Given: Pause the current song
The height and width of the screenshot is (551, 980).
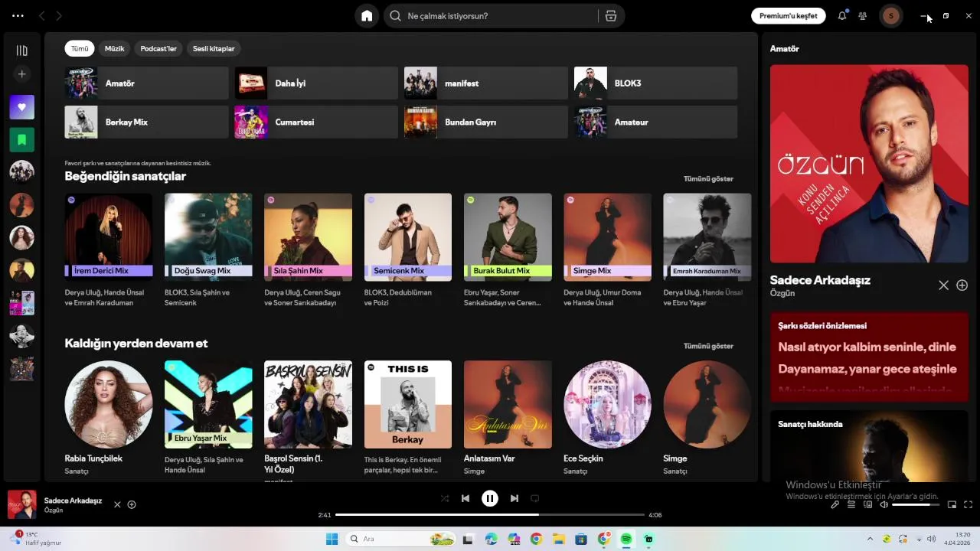Looking at the screenshot, I should click(x=490, y=498).
